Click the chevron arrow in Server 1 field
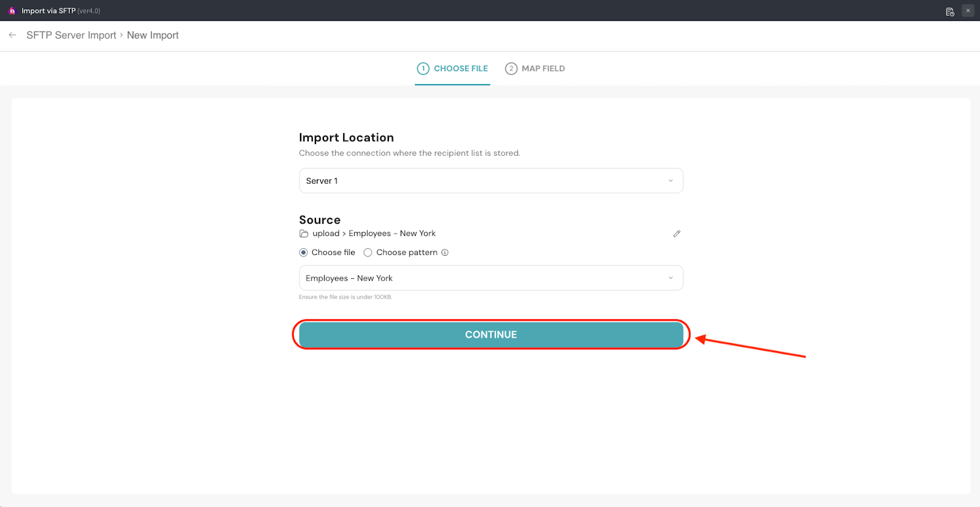980x507 pixels. point(671,181)
